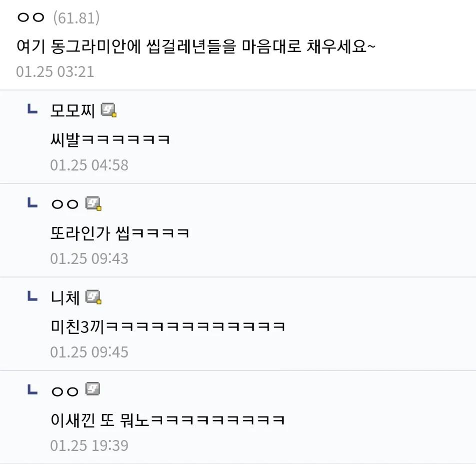Click nickname ㅇㅇ on the 19:39 reply
The image size is (476, 464).
click(65, 391)
